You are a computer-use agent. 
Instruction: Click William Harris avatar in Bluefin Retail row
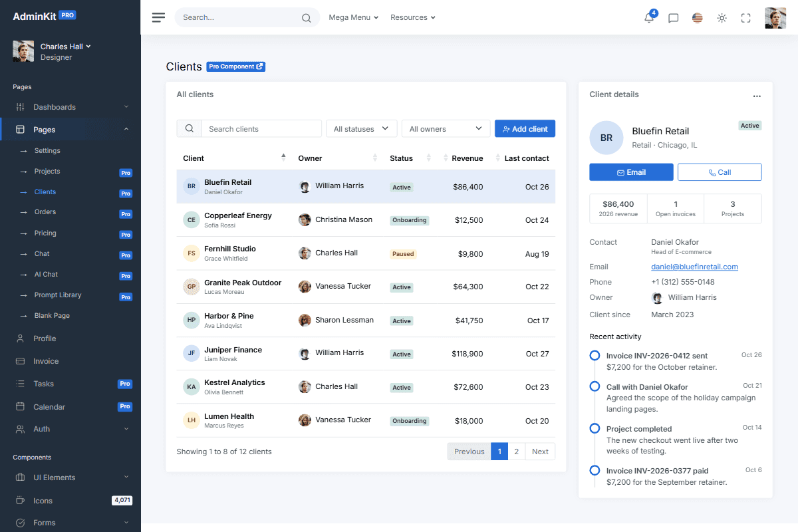(305, 187)
